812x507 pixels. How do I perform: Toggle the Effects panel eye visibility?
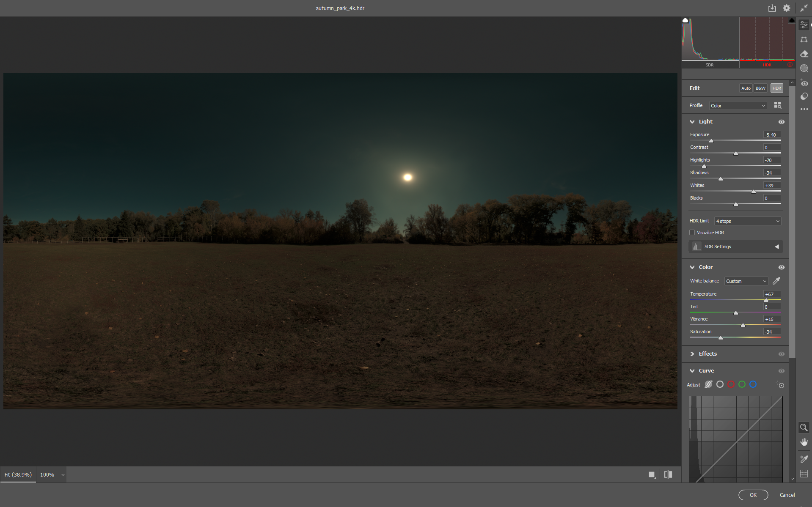[782, 354]
